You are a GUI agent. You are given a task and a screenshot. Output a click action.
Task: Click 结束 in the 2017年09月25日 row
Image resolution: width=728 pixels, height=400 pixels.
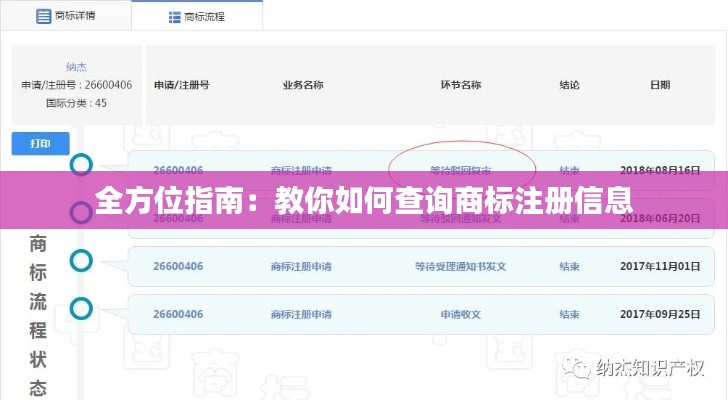570,315
